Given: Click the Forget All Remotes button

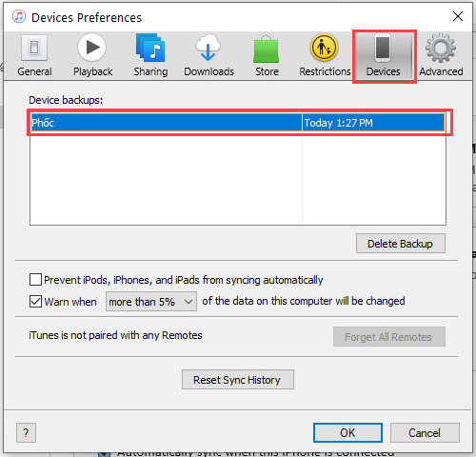Looking at the screenshot, I should coord(389,337).
